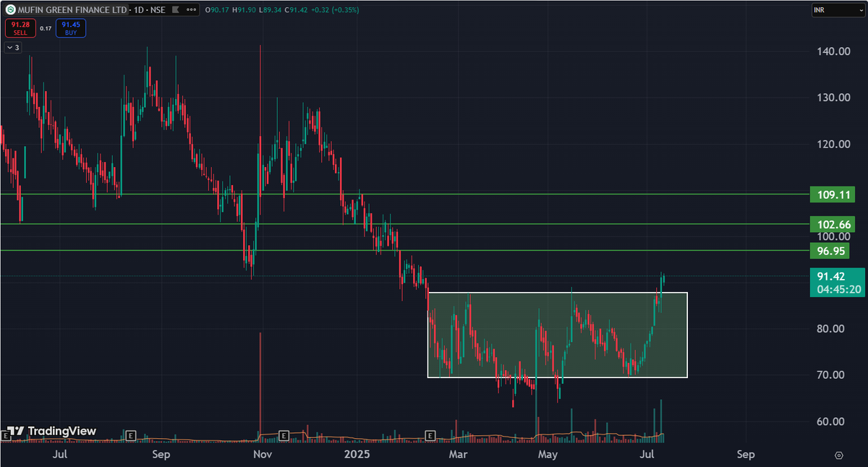The image size is (868, 467).
Task: Select the green highlighted rectangle drawing
Action: [557, 334]
